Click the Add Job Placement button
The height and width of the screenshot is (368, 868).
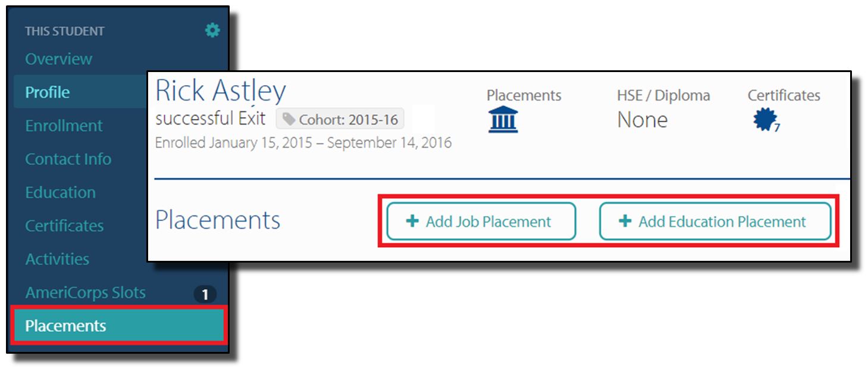(481, 222)
